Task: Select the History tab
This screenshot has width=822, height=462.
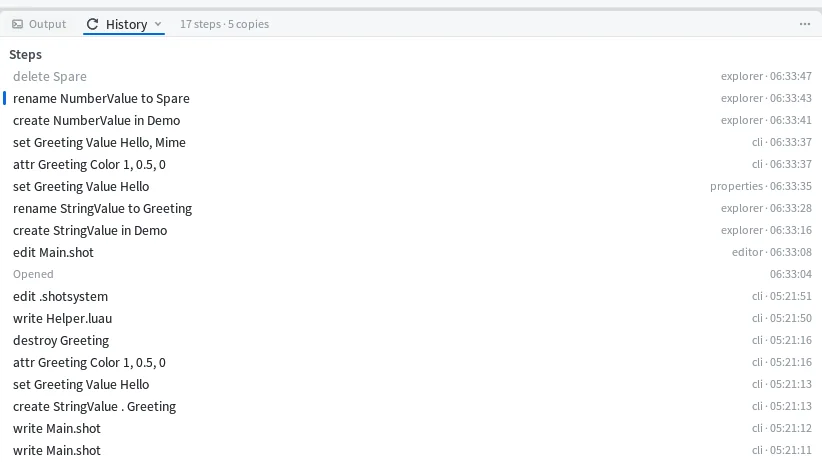Action: 124,24
